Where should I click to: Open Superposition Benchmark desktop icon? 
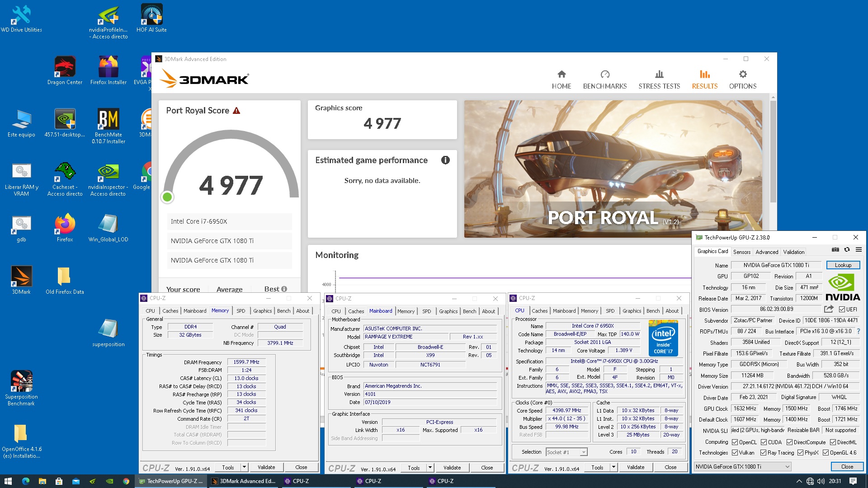(x=21, y=389)
